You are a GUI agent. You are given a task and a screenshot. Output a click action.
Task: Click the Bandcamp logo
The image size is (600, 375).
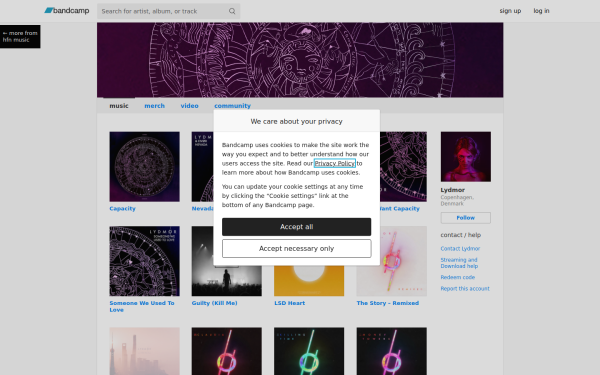[67, 11]
